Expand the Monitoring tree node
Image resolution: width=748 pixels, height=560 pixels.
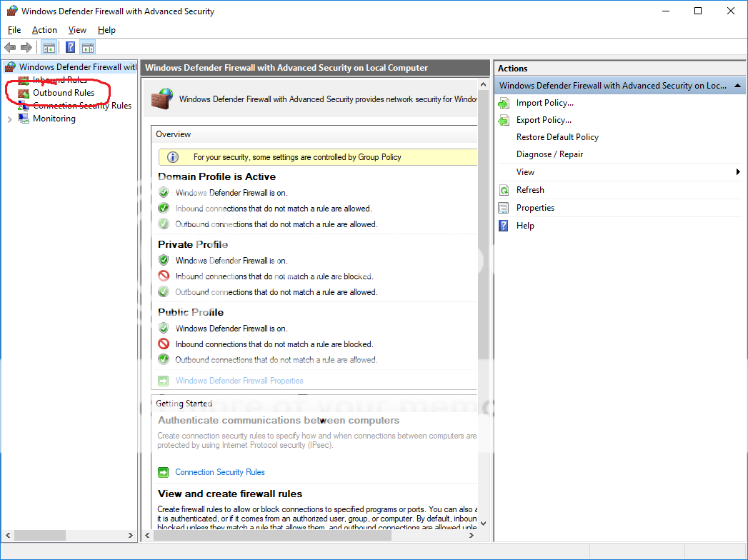[9, 119]
